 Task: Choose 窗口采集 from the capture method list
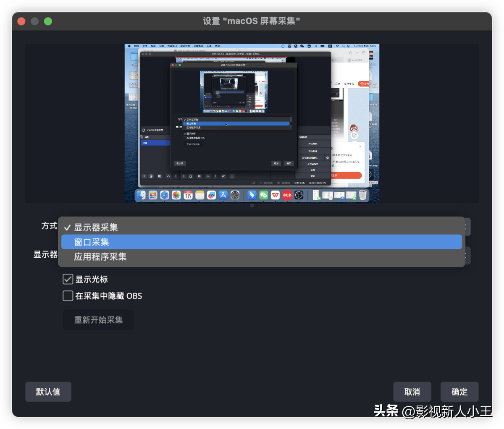point(260,242)
